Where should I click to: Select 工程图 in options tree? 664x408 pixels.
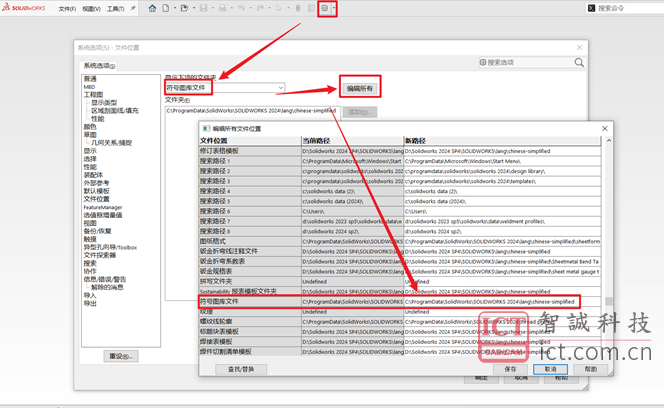pyautogui.click(x=93, y=95)
